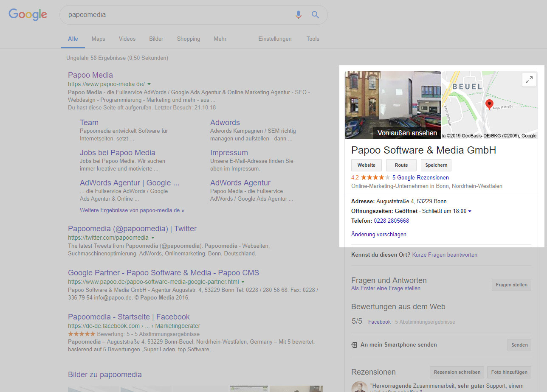Open Einstellungen menu
The width and height of the screenshot is (547, 392).
click(x=275, y=39)
